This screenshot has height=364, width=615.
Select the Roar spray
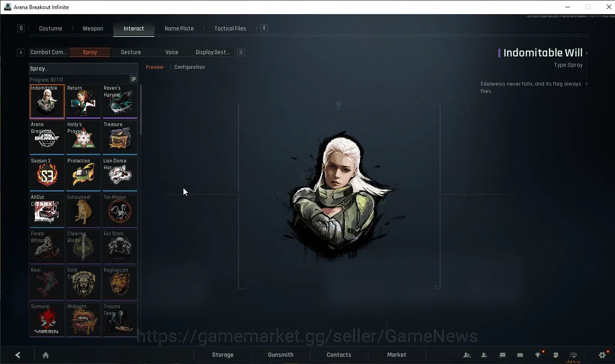[x=47, y=283]
